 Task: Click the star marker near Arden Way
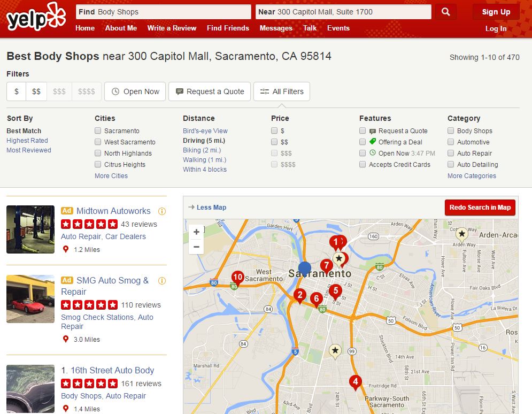pyautogui.click(x=462, y=234)
